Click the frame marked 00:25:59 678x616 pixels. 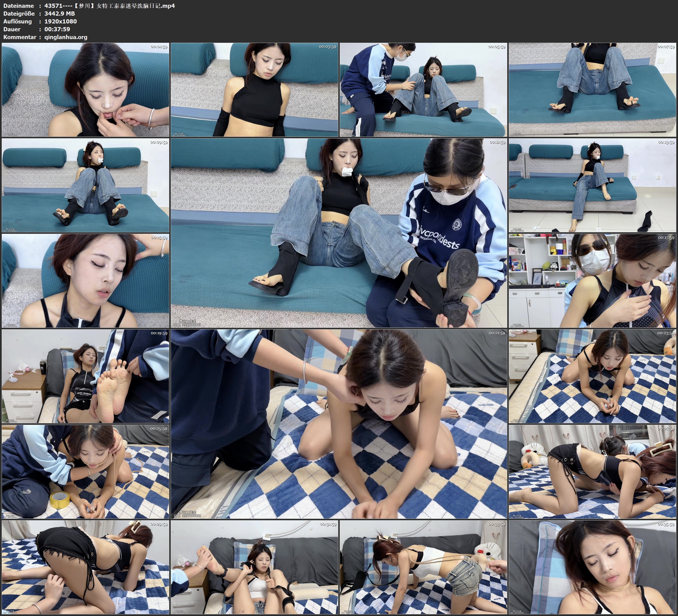[85, 471]
